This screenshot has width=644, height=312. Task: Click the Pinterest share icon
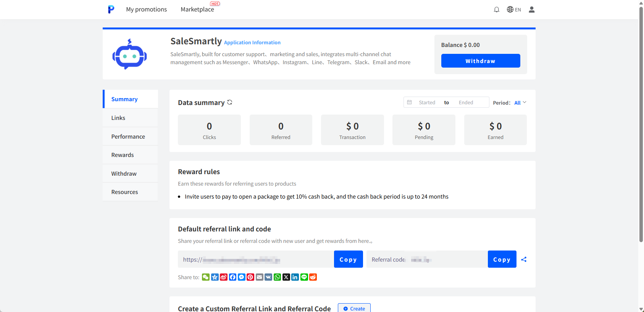coord(250,277)
